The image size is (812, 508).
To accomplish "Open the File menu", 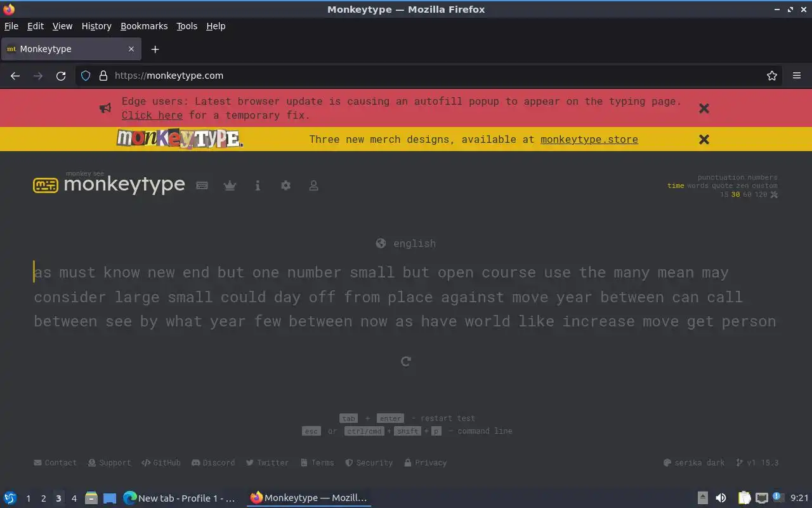I will click(11, 26).
